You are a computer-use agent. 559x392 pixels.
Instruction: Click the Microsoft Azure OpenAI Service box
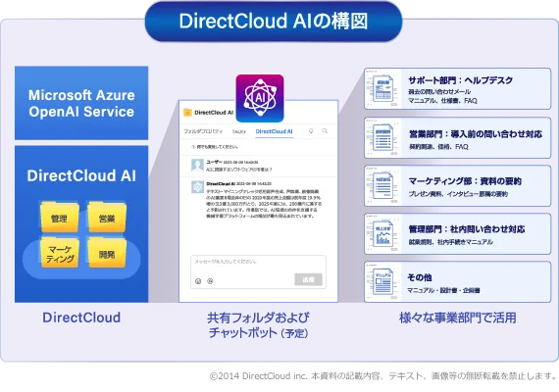coord(81,103)
